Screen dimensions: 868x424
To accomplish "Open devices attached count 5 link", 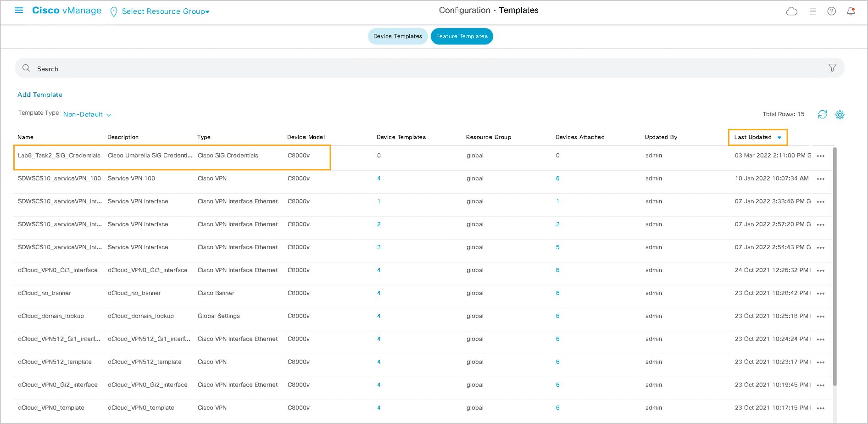I will pyautogui.click(x=558, y=247).
